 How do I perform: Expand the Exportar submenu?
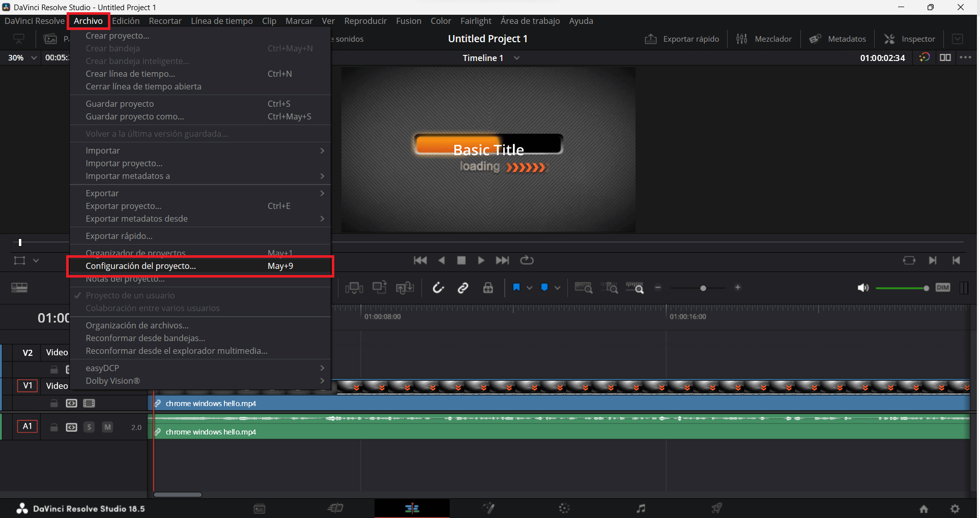click(200, 193)
